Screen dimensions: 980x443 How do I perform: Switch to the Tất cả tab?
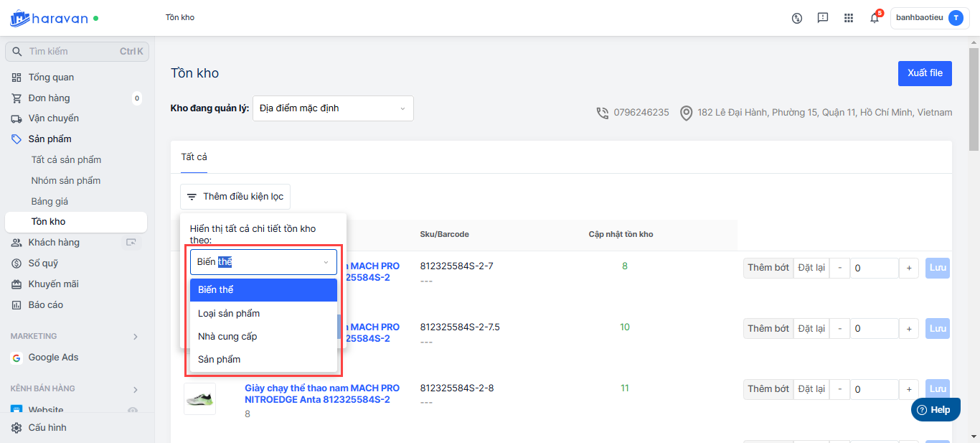194,157
